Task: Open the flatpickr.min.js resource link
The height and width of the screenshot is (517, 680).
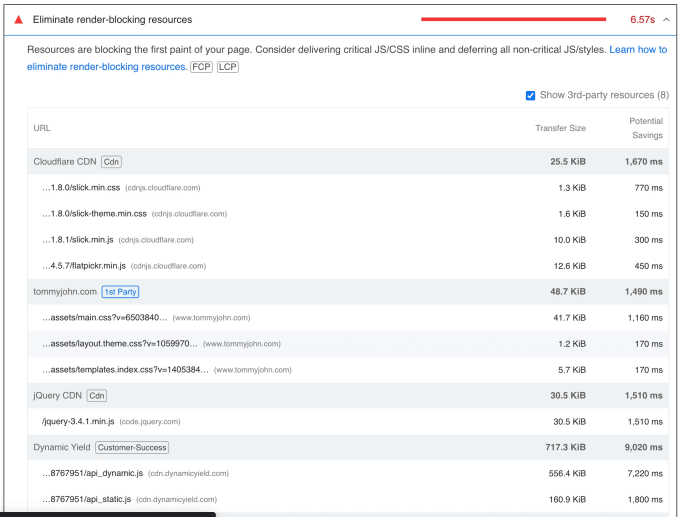Action: 84,266
